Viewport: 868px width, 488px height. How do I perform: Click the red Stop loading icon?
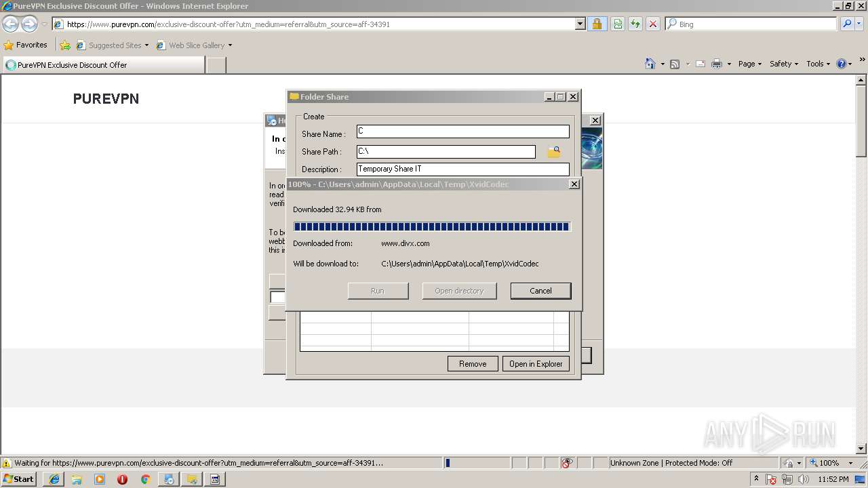coord(653,24)
